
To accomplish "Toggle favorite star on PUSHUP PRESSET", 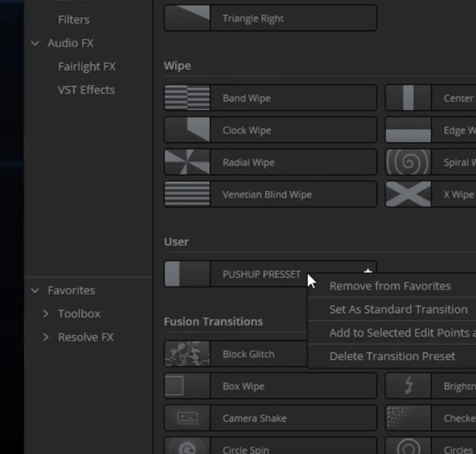I will [368, 270].
